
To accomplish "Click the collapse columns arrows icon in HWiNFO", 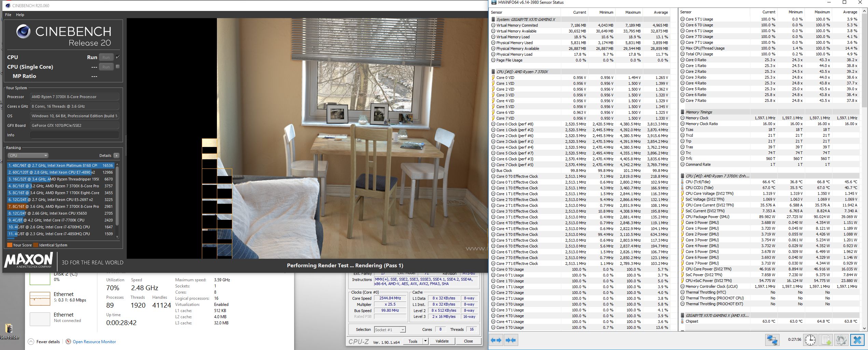I will [511, 340].
